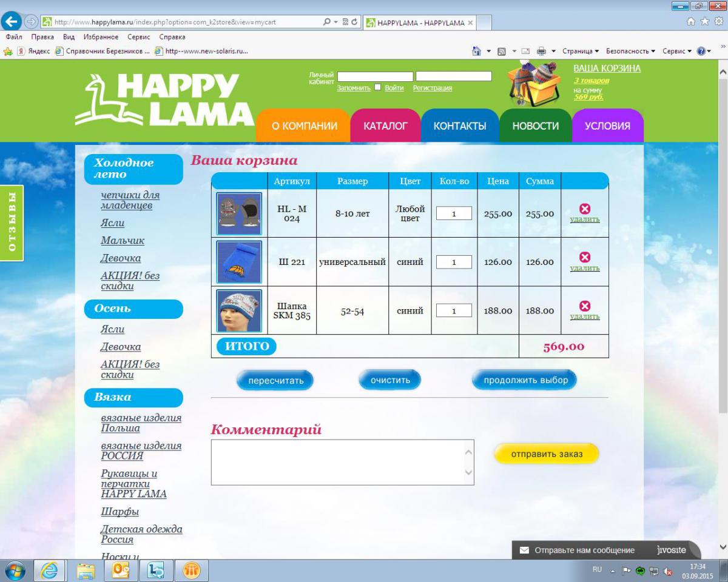This screenshot has height=582, width=728.
Task: Toggle the Запомнить checkbox
Action: coord(377,87)
